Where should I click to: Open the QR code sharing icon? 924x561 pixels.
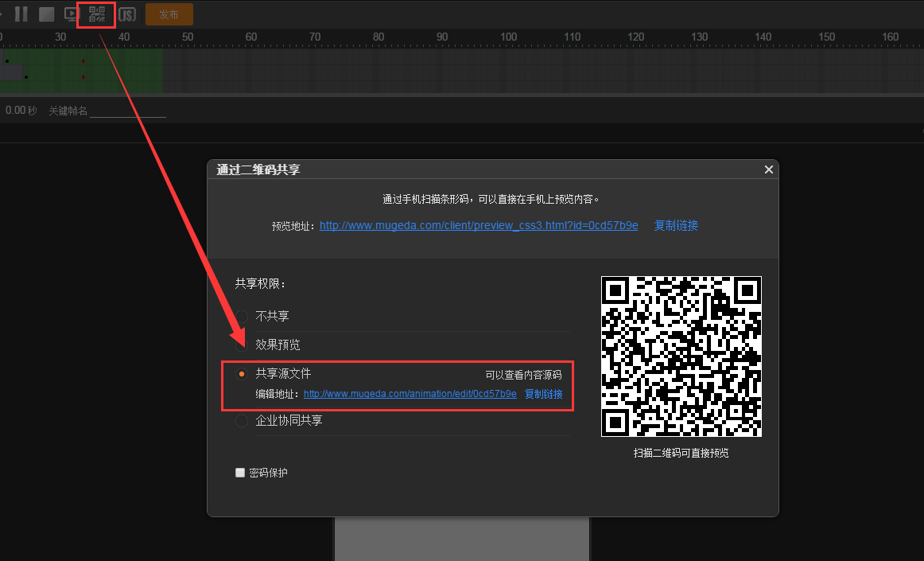(97, 14)
